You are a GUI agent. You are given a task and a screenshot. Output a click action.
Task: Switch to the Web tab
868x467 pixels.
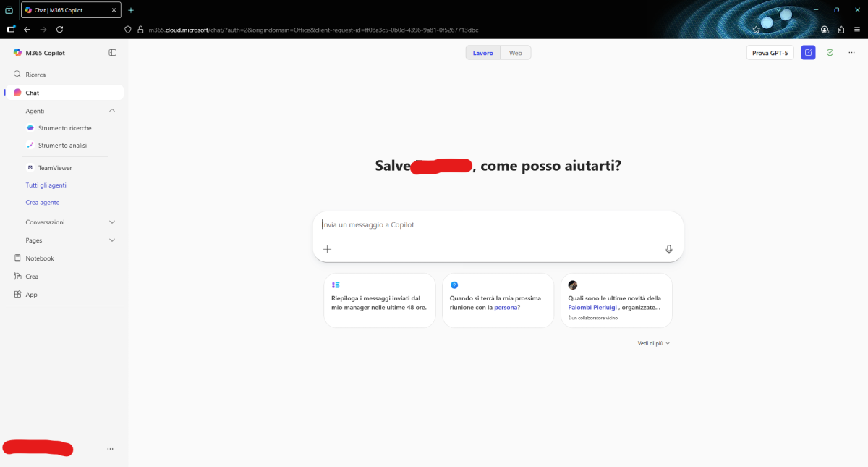515,53
